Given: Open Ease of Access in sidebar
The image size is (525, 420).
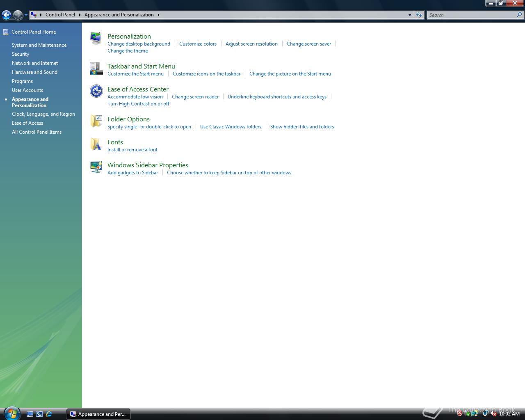Looking at the screenshot, I should [x=27, y=123].
